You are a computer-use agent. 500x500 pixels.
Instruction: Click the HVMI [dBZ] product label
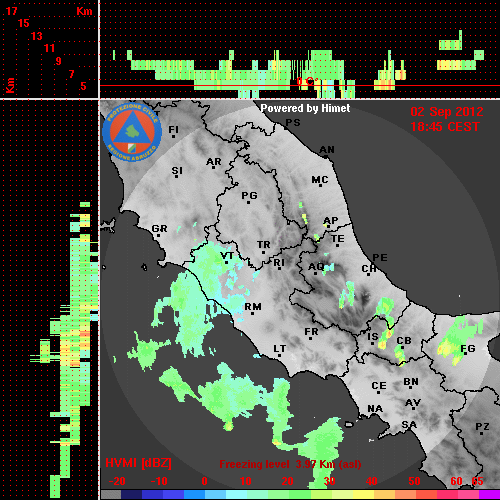[138, 463]
